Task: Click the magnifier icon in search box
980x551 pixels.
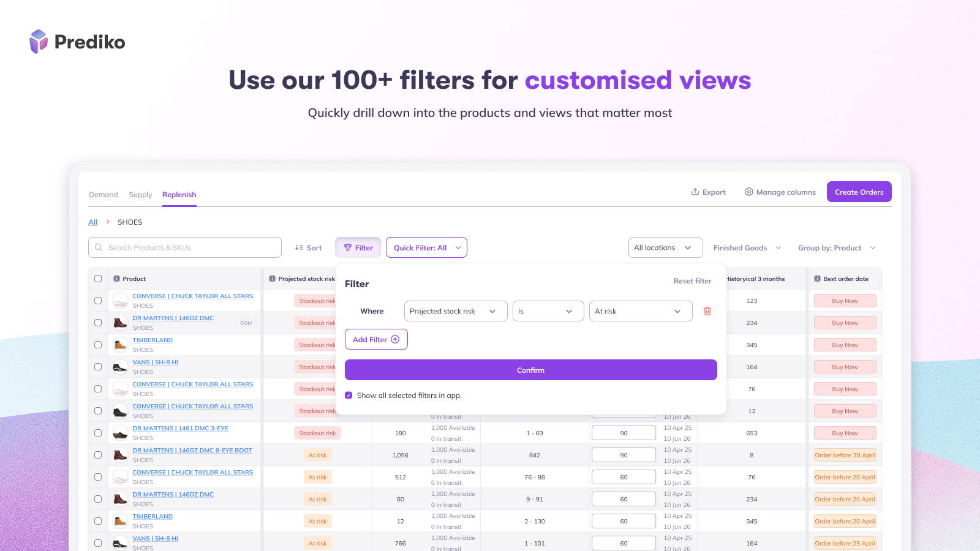Action: point(99,247)
